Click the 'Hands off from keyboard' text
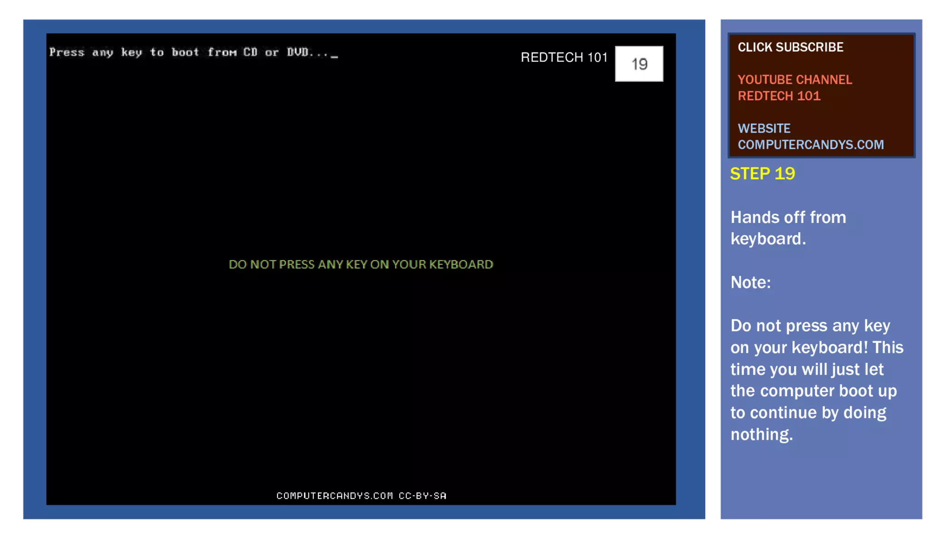944x560 pixels. click(x=788, y=217)
